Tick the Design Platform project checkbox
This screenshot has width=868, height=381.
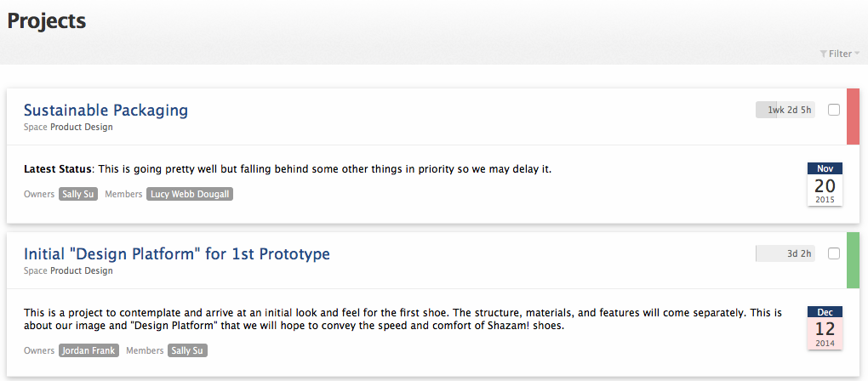click(834, 253)
